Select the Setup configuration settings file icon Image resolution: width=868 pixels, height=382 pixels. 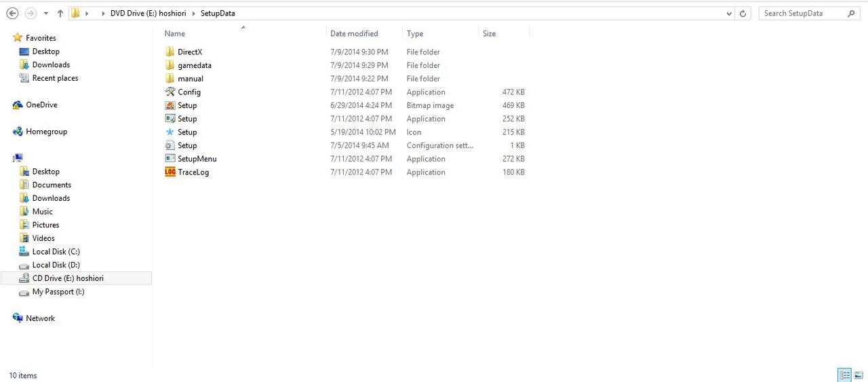click(170, 146)
